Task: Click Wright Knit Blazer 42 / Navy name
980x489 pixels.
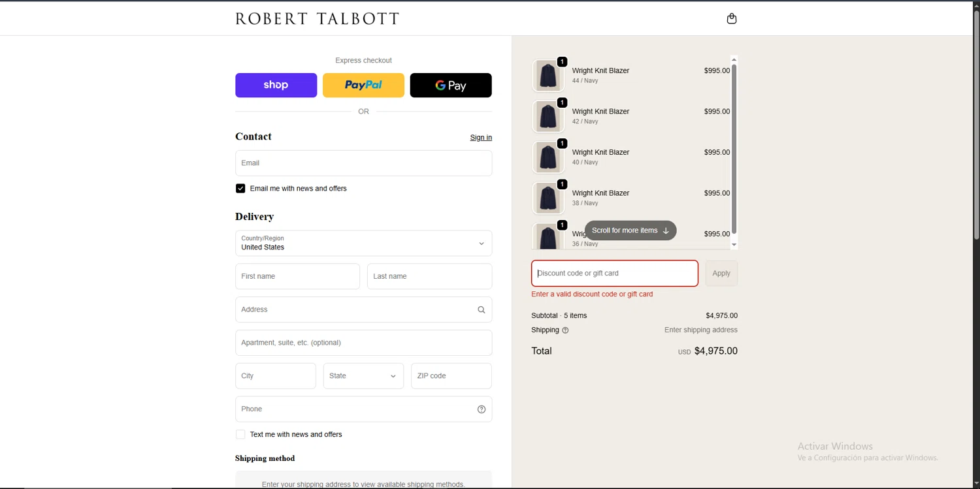Action: pos(600,112)
